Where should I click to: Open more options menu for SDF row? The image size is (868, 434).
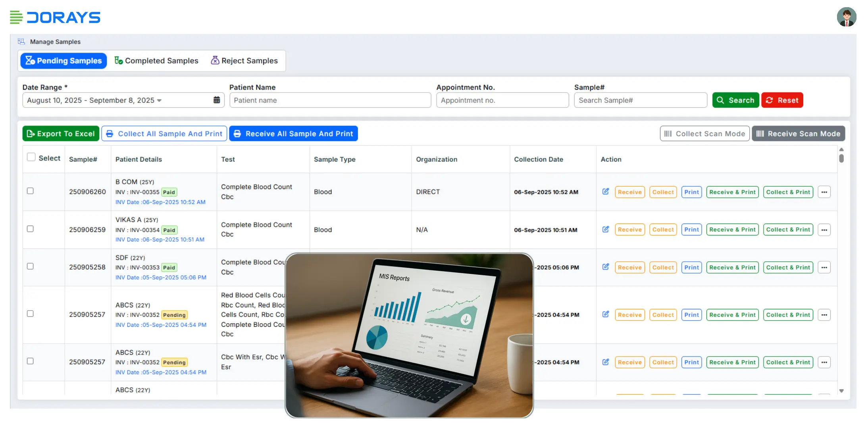824,268
